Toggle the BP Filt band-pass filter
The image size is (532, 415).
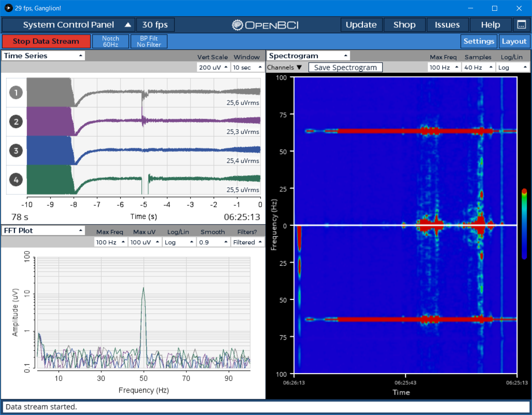tap(149, 41)
